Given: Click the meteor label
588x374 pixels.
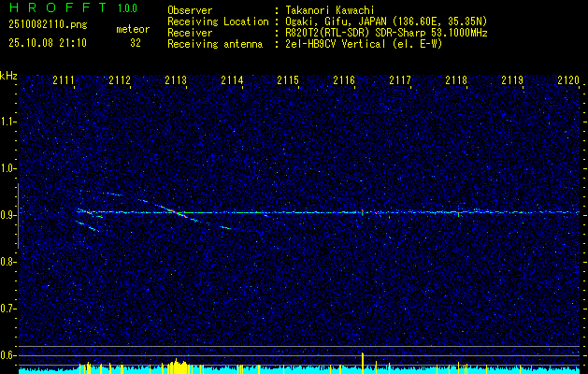Looking at the screenshot, I should pos(133,30).
